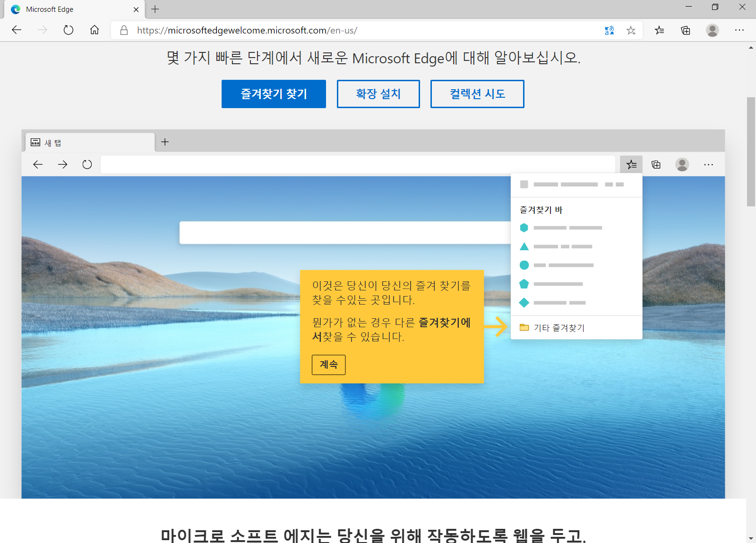Click forward arrow in demo browser

pyautogui.click(x=62, y=164)
